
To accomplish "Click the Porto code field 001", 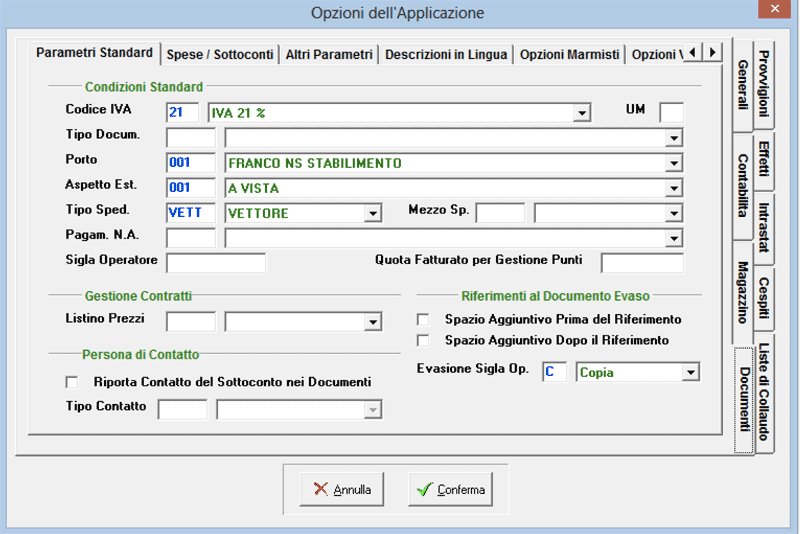I will (191, 163).
